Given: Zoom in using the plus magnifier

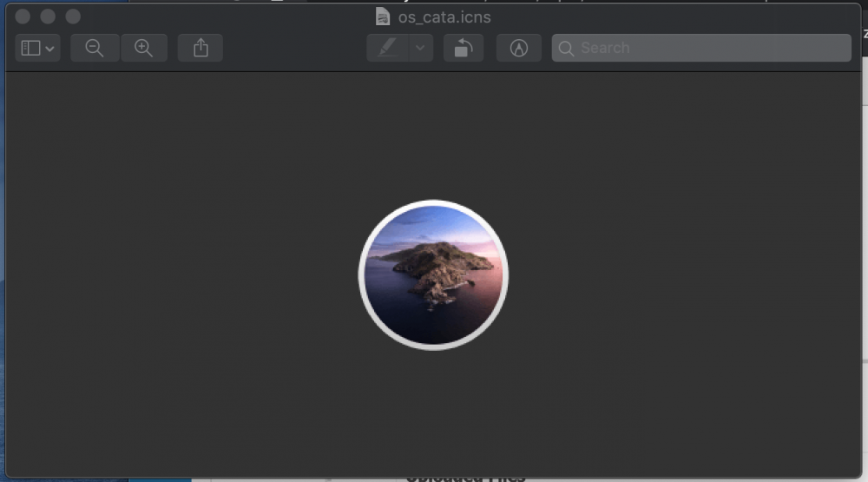Looking at the screenshot, I should tap(144, 49).
